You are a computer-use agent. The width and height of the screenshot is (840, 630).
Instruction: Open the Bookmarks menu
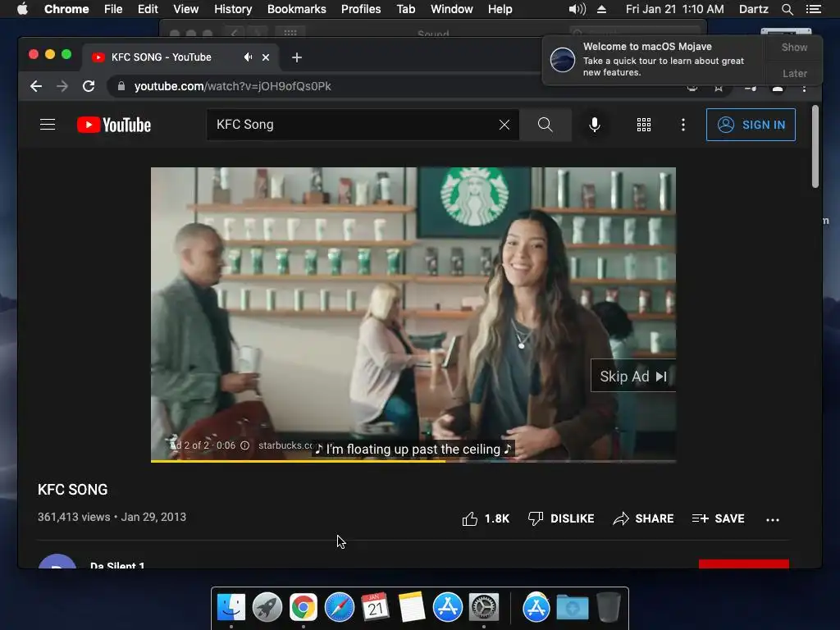click(296, 9)
